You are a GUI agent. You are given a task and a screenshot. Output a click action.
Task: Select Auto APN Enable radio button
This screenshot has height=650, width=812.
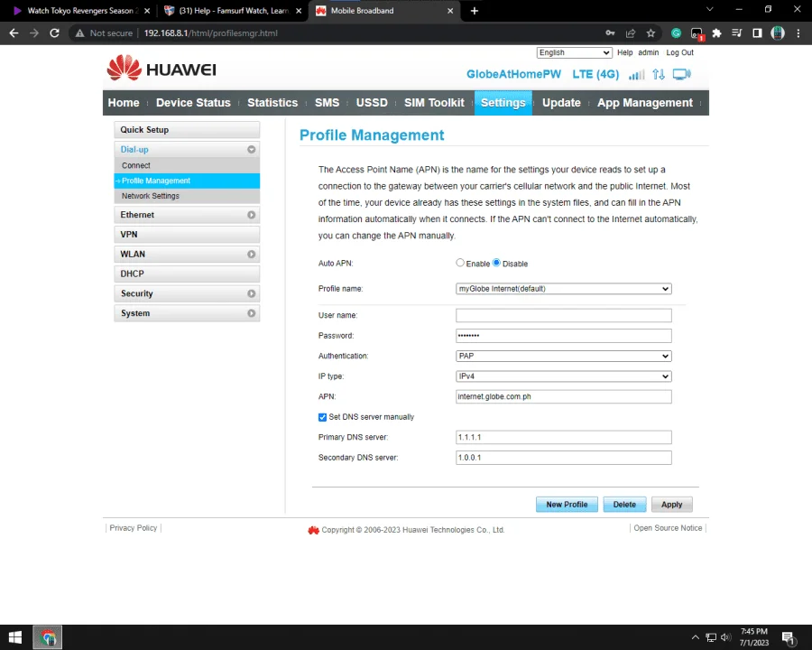point(460,263)
